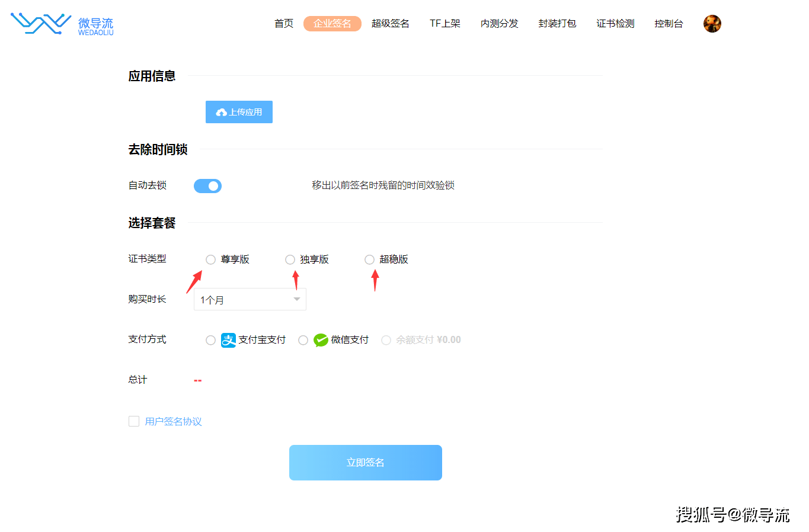Click the 去除时间锁 section heading
This screenshot has height=532, width=809.
[158, 149]
